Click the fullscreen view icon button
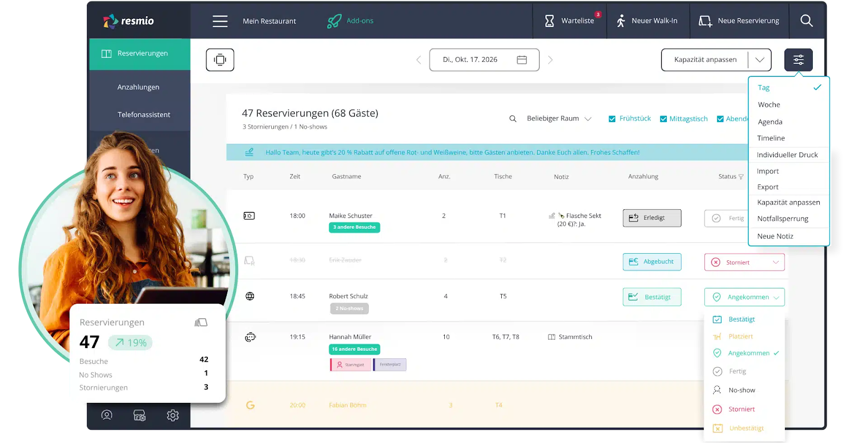Screen dimensions: 868x443 click(x=220, y=60)
